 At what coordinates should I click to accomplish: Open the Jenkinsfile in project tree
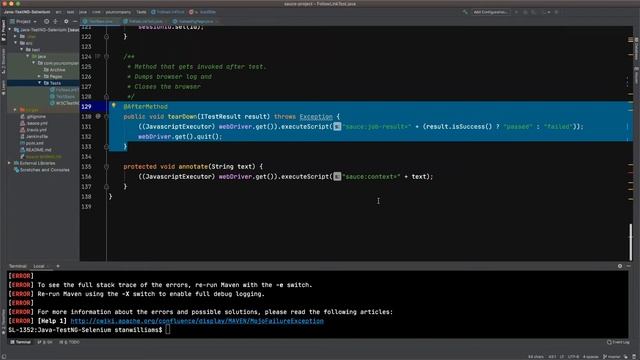pyautogui.click(x=34, y=136)
